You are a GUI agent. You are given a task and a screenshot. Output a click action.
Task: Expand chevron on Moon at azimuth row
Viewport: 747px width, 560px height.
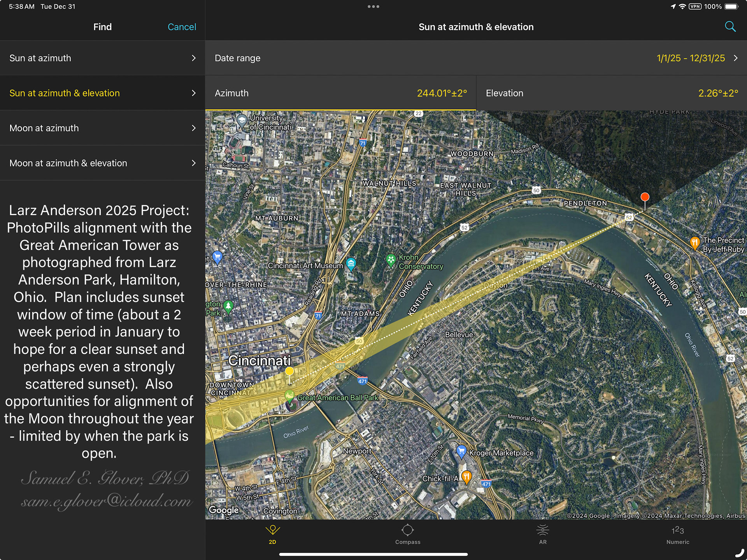pos(194,128)
